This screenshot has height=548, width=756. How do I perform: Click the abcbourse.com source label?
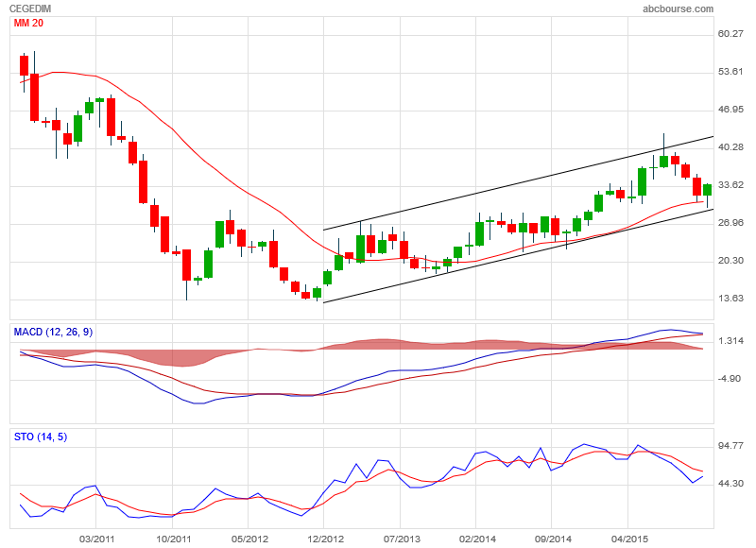pos(678,9)
